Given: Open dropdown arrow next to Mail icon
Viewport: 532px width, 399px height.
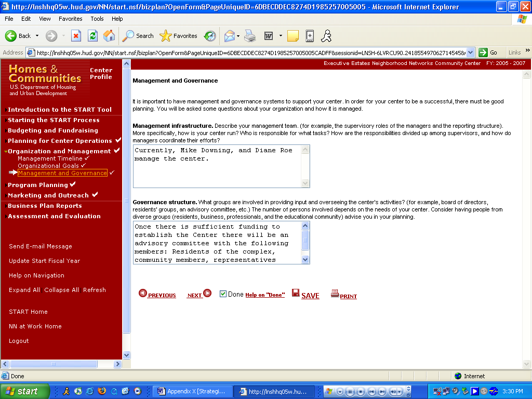Looking at the screenshot, I should [238, 36].
